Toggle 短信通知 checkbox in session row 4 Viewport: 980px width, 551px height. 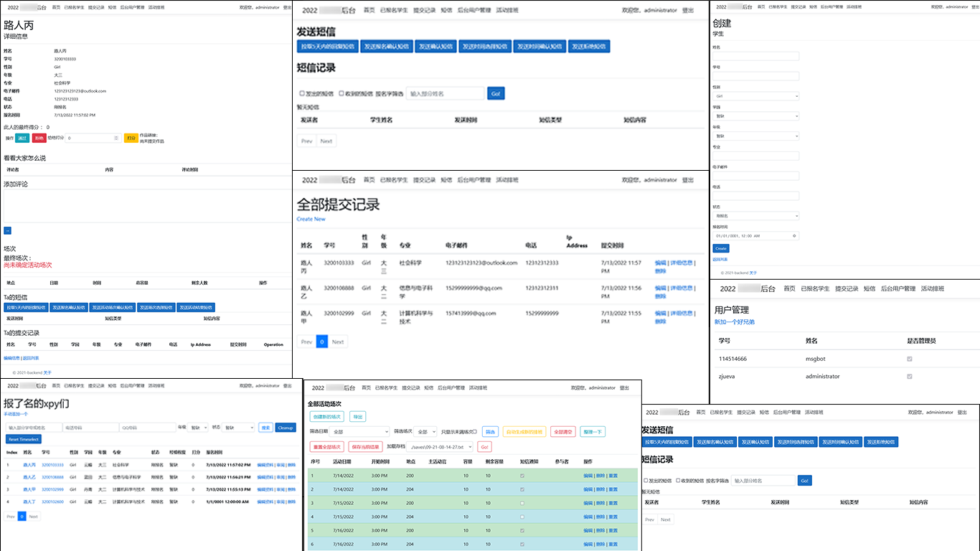pyautogui.click(x=522, y=517)
